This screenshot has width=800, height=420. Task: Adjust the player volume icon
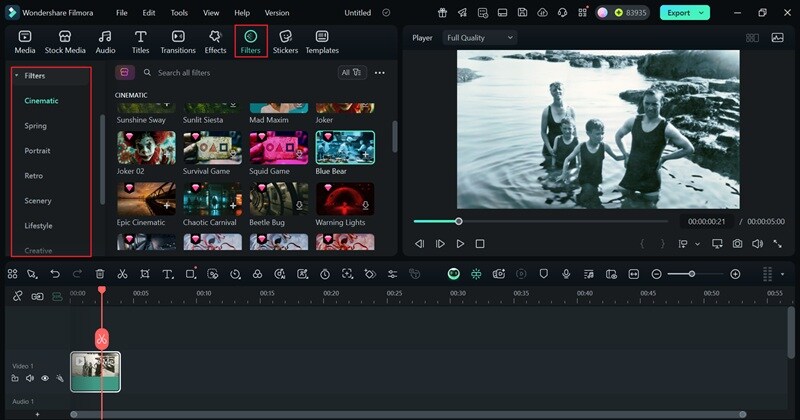point(757,244)
